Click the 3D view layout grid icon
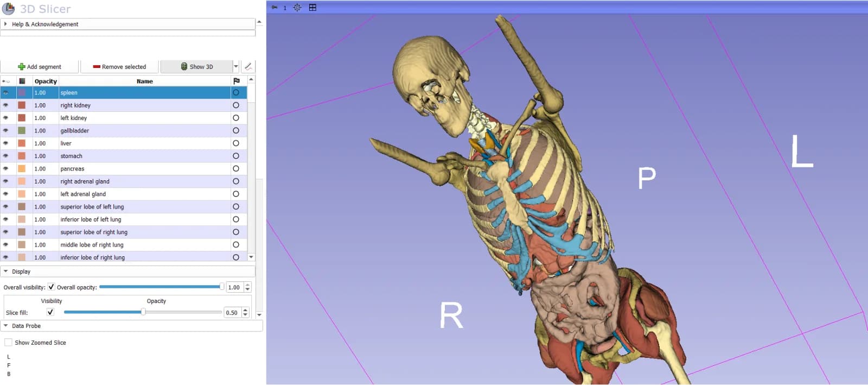Image resolution: width=868 pixels, height=385 pixels. point(312,8)
